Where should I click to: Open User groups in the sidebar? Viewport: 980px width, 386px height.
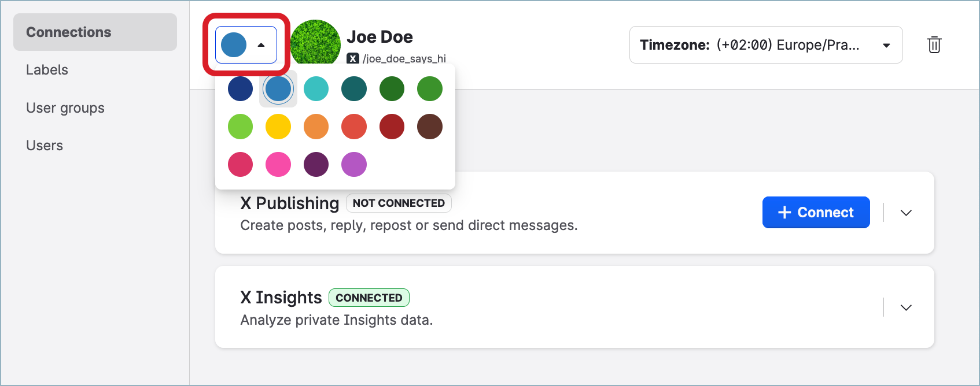pyautogui.click(x=65, y=108)
